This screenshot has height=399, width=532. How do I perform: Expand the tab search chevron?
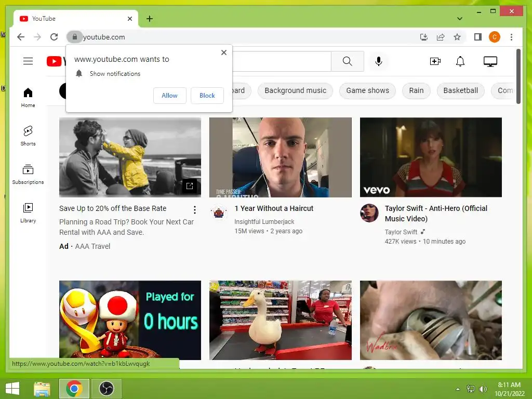(459, 19)
